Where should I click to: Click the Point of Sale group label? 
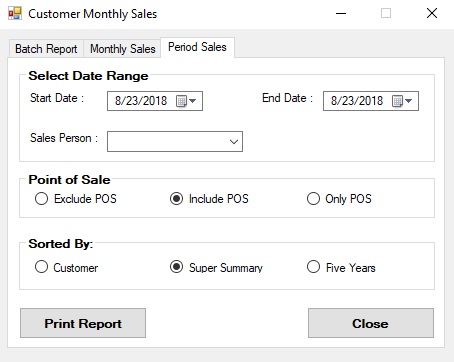(69, 180)
